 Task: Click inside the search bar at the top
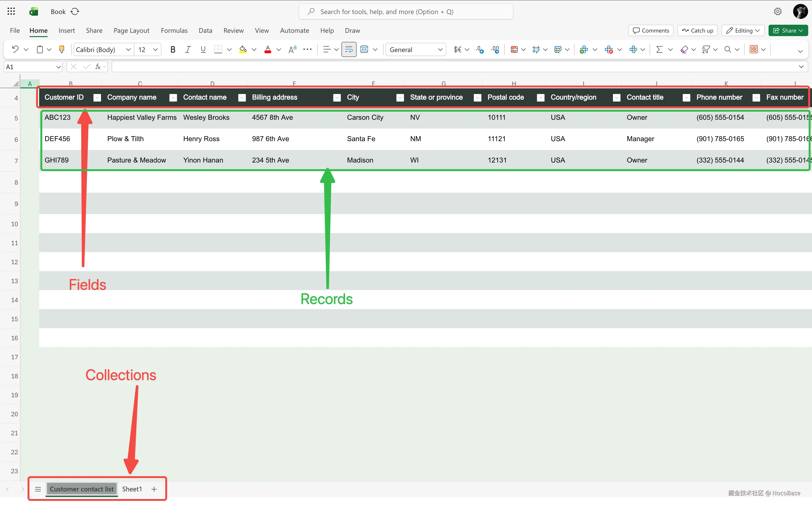coord(406,11)
